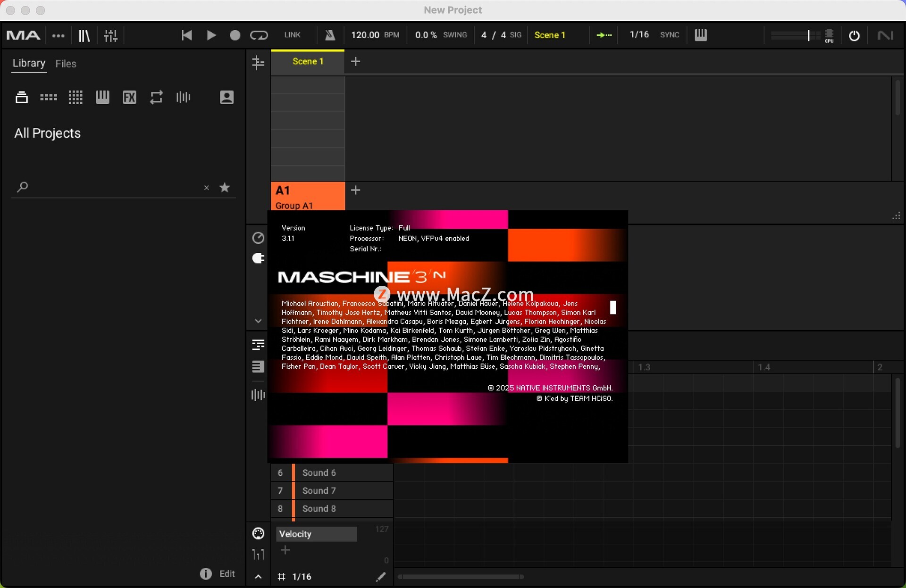
Task: Select the Groups browser icon
Action: point(48,97)
